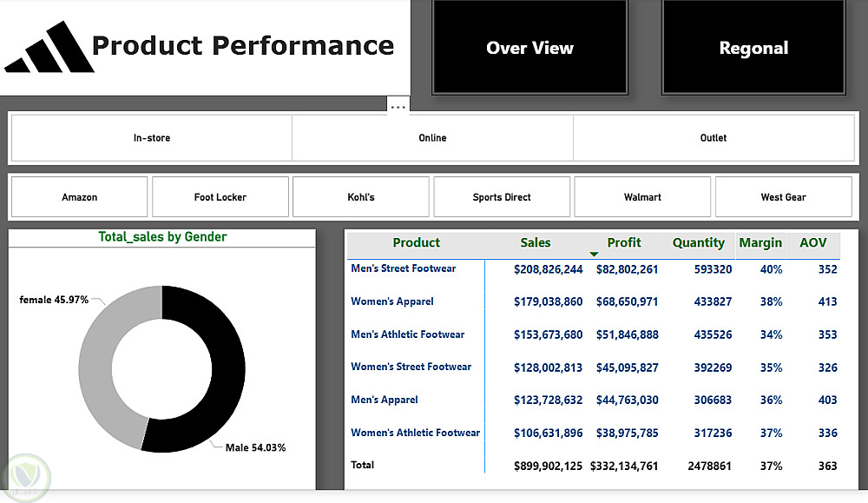Click the sort arrow under Profit header

pyautogui.click(x=594, y=254)
